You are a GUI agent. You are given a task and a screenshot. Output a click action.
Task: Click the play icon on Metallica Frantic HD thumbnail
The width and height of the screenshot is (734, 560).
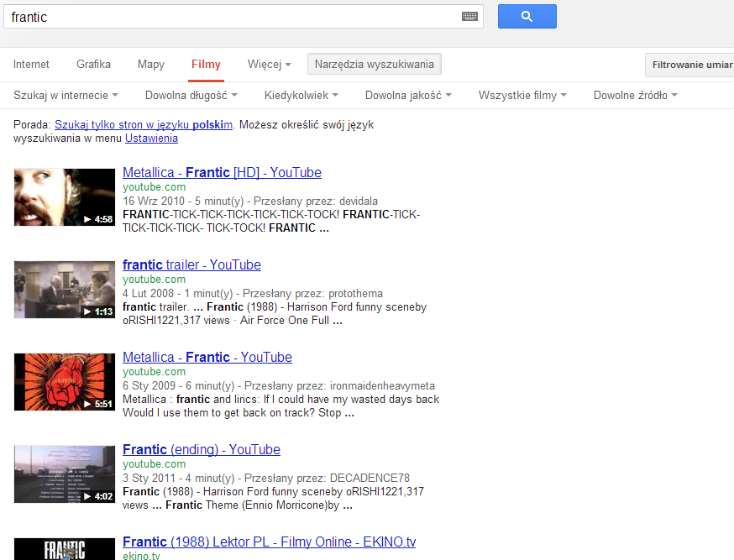point(87,218)
